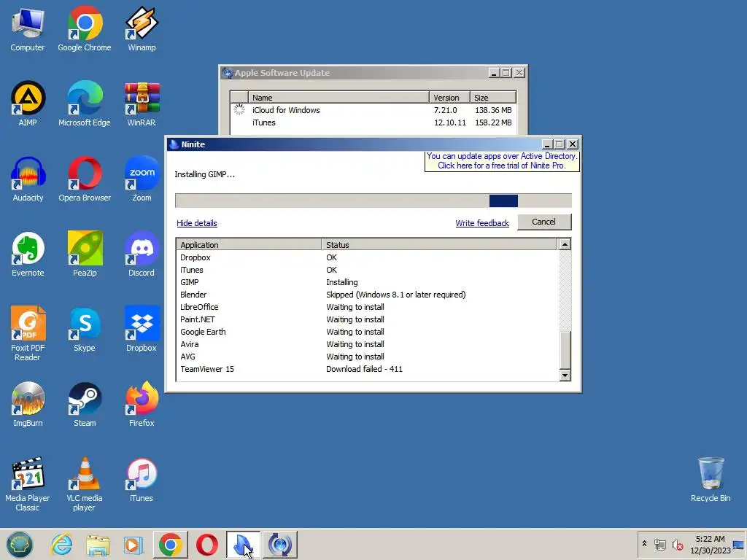The width and height of the screenshot is (747, 560).
Task: Click Version column header in Apple Software Update
Action: (x=449, y=97)
